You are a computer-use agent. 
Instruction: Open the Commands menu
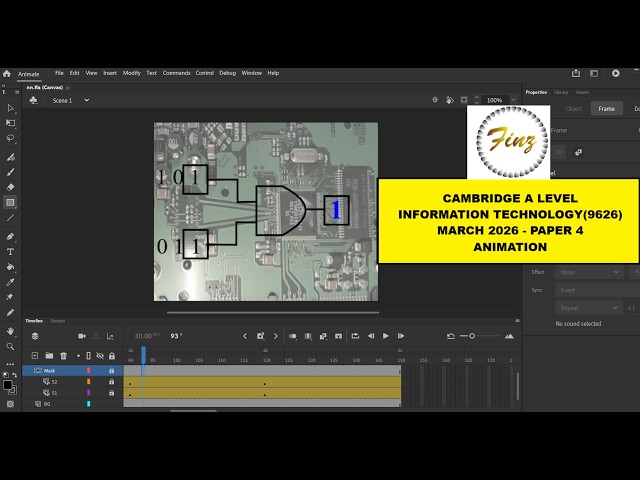click(x=176, y=73)
